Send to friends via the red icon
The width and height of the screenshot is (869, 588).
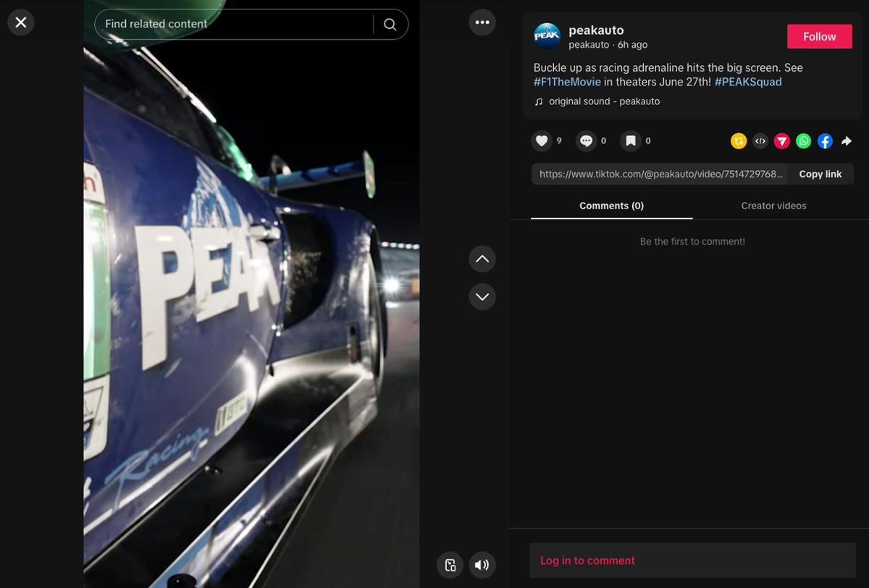(x=782, y=141)
